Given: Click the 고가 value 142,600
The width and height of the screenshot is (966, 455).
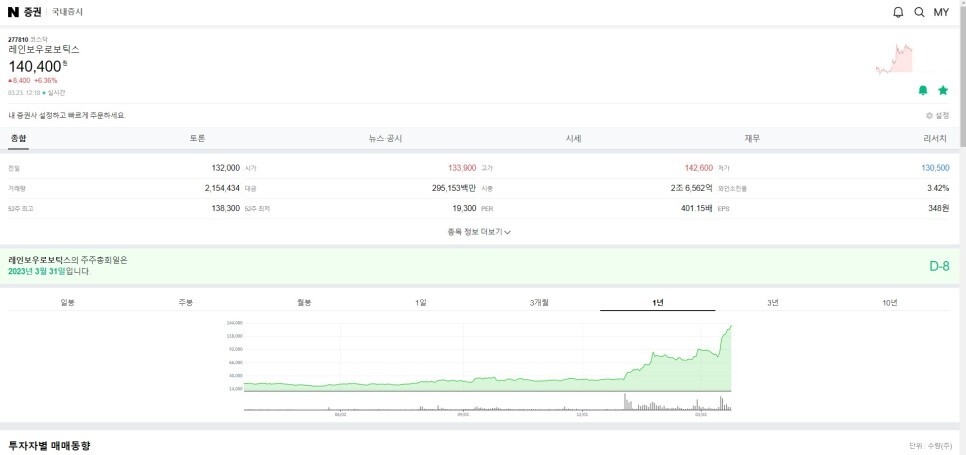Looking at the screenshot, I should pos(699,167).
